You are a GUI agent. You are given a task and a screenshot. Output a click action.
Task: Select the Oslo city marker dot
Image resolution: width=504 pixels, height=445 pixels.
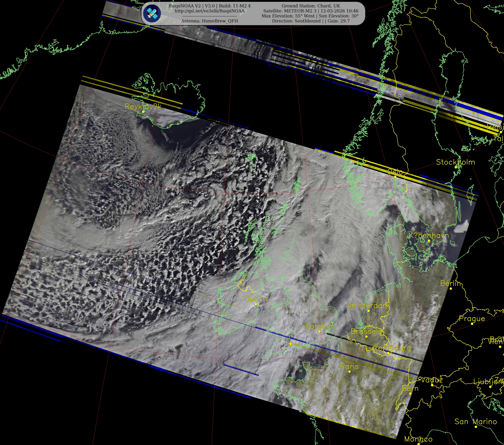[x=395, y=177]
